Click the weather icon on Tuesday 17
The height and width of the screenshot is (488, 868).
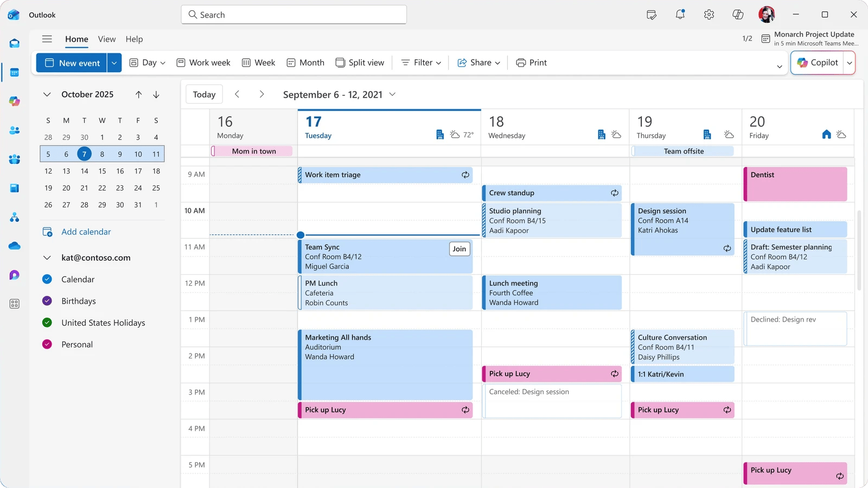click(x=455, y=134)
